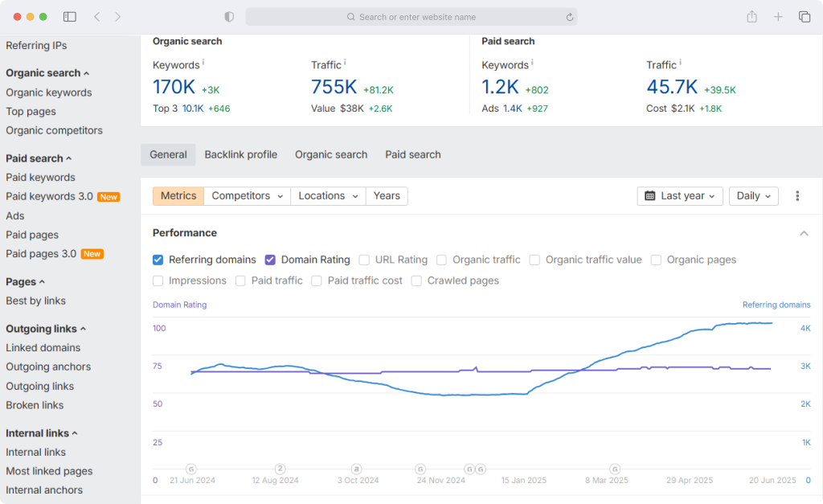Screen dimensions: 823x504
Task: Click the Search or enter website field
Action: click(x=411, y=17)
